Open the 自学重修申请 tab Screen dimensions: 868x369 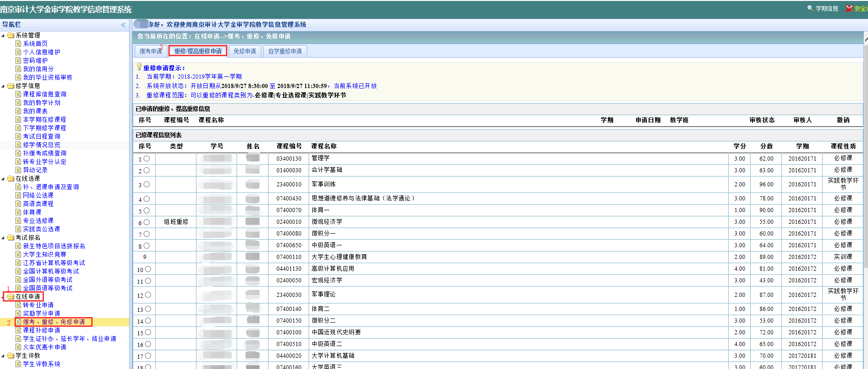285,51
